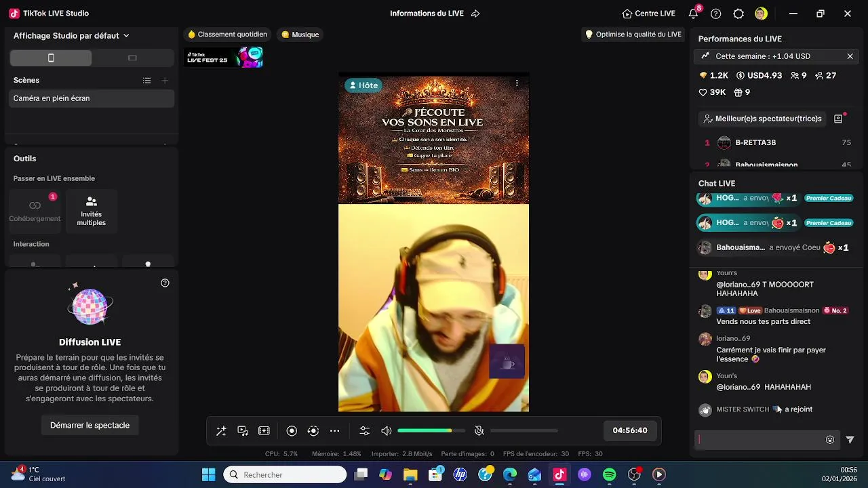Viewport: 868px width, 488px height.
Task: Click the share arrow next to LIVE title
Action: point(475,14)
